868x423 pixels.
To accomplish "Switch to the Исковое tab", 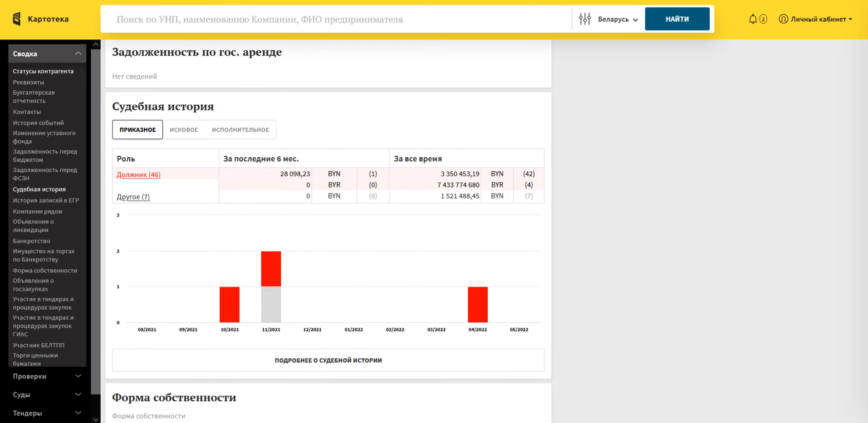I will [x=184, y=130].
